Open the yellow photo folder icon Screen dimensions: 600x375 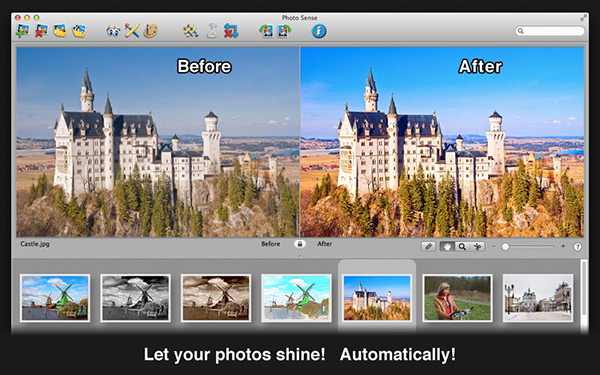point(60,31)
